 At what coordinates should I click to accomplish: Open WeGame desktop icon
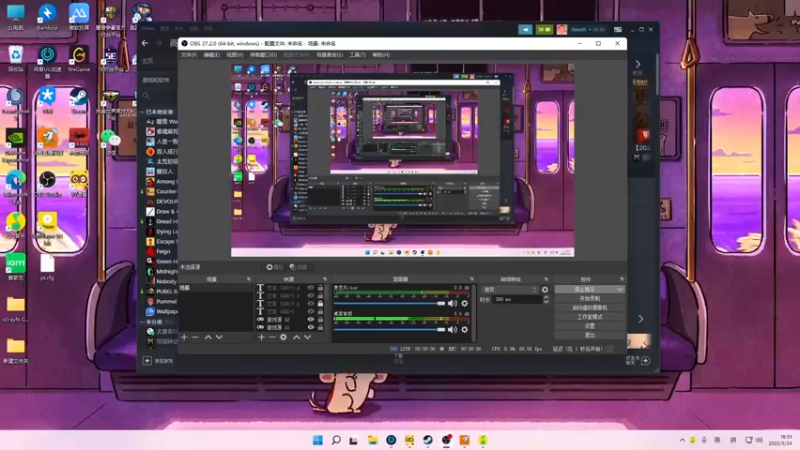(x=79, y=59)
